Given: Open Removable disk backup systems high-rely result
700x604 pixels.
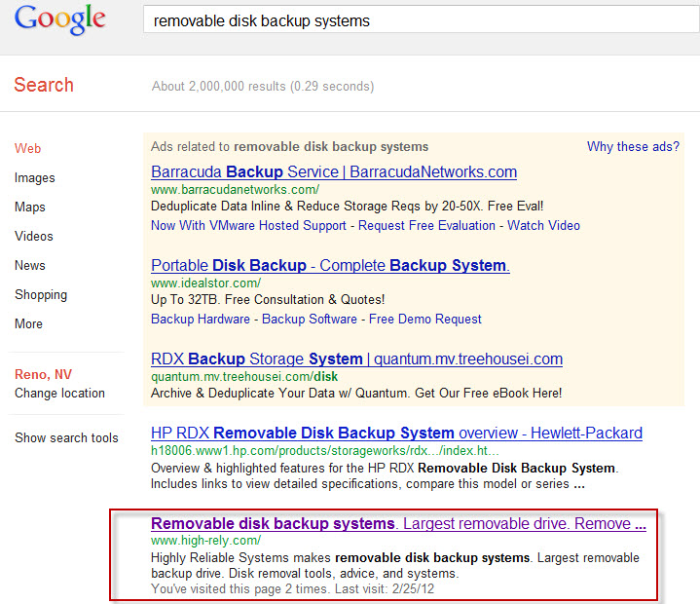Looking at the screenshot, I should 398,523.
